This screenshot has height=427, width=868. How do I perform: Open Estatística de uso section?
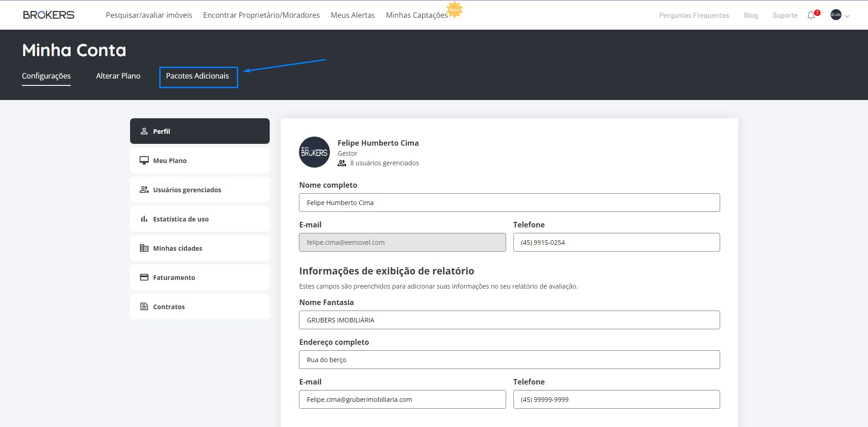pyautogui.click(x=200, y=219)
